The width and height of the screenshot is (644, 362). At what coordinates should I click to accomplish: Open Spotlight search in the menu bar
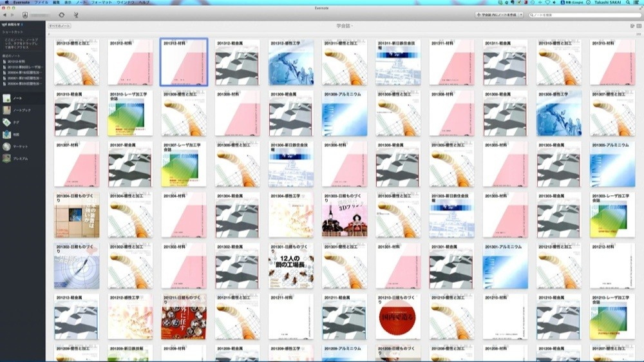click(628, 3)
